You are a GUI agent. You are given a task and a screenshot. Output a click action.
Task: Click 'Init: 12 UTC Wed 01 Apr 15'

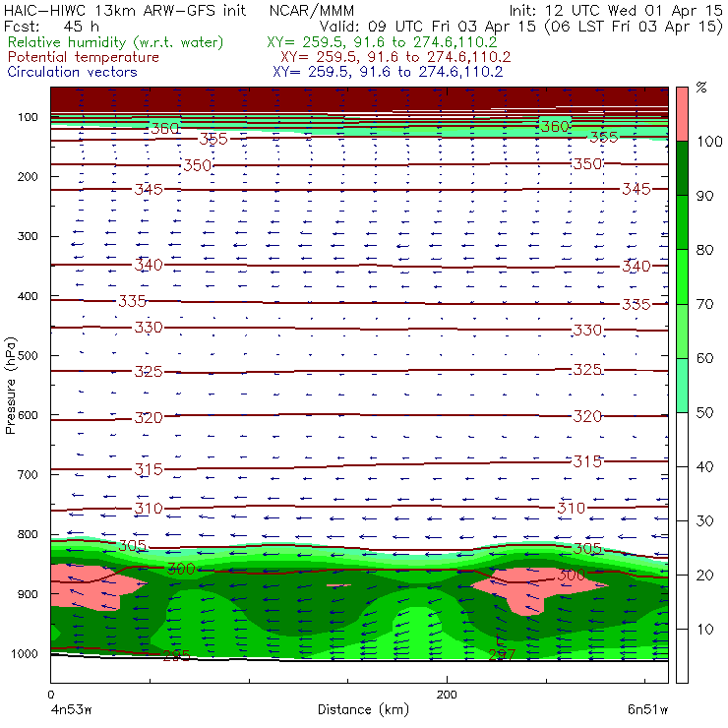pos(616,10)
